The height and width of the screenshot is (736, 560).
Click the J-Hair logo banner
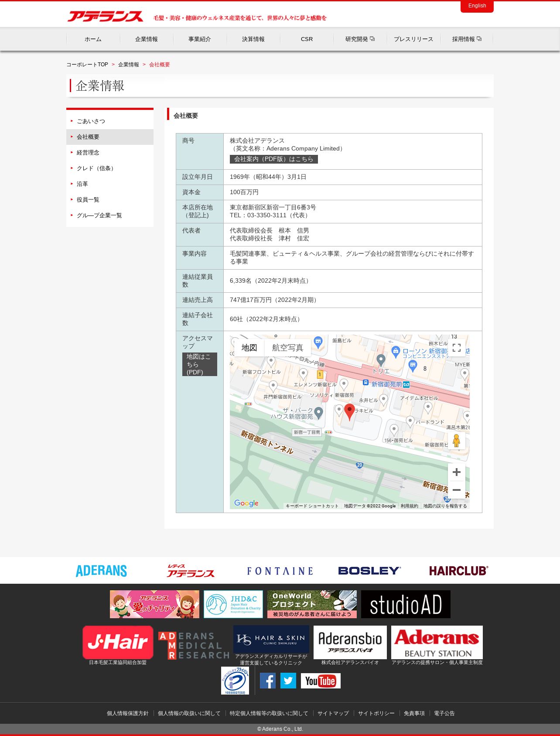pyautogui.click(x=118, y=642)
